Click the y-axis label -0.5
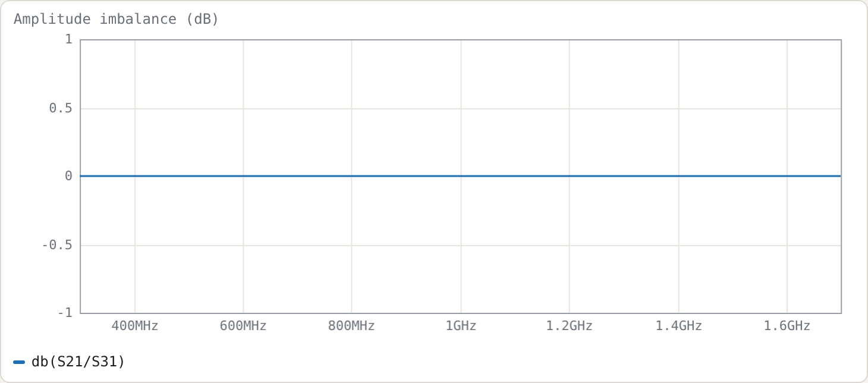This screenshot has height=383, width=868. pos(57,245)
